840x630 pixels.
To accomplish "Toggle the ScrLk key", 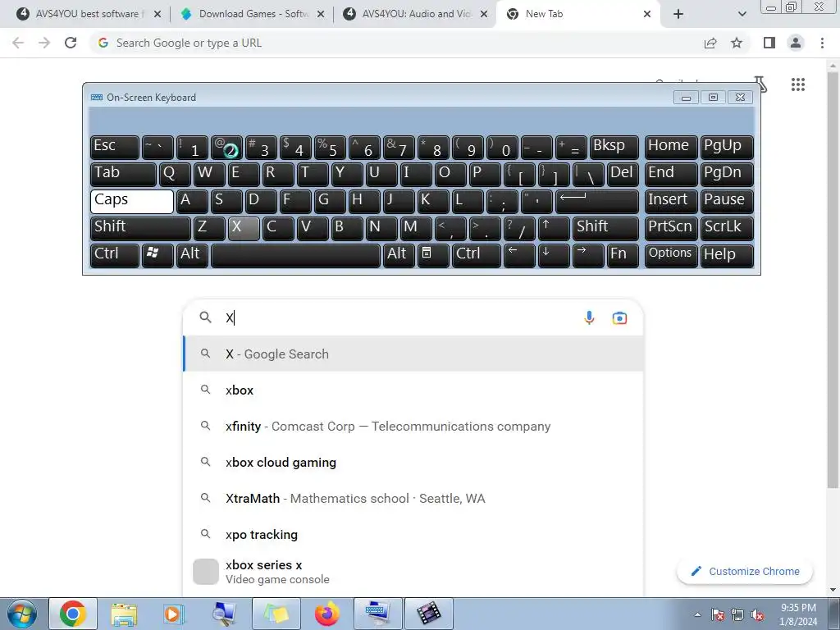I will point(727,228).
